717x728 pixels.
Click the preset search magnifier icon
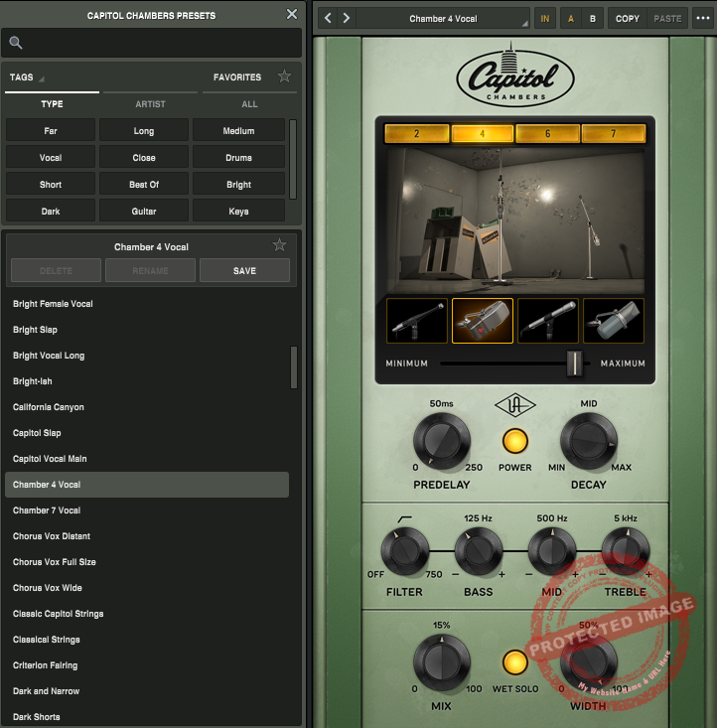(x=16, y=43)
